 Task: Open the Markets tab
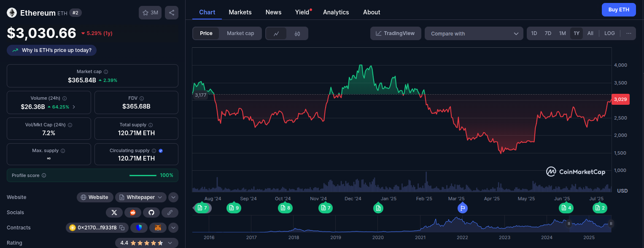pos(240,12)
